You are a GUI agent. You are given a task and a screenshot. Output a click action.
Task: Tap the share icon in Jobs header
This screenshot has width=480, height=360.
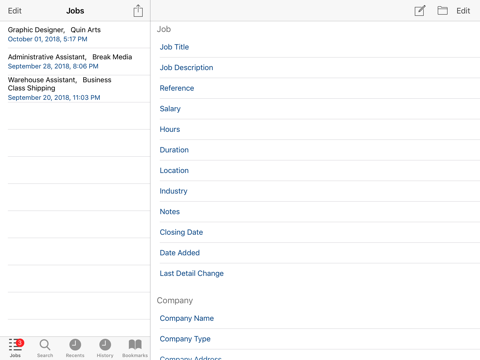[x=138, y=11]
